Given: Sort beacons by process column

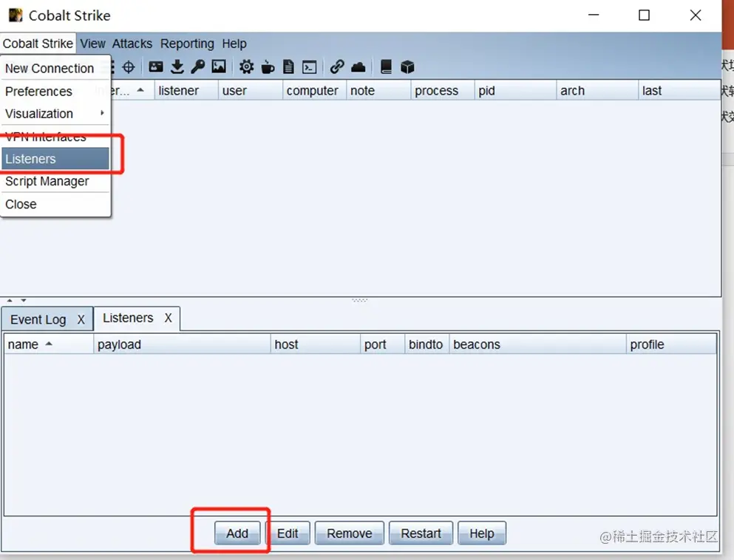Looking at the screenshot, I should click(x=443, y=90).
